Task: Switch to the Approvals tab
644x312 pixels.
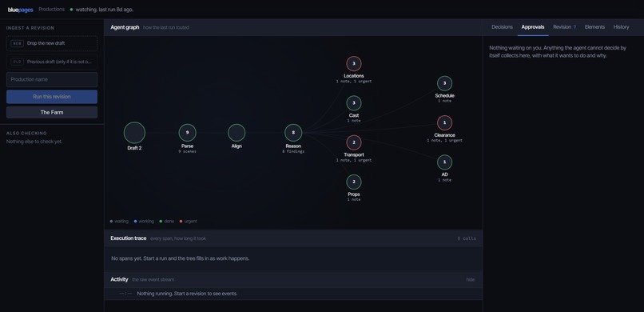Action: click(x=533, y=27)
